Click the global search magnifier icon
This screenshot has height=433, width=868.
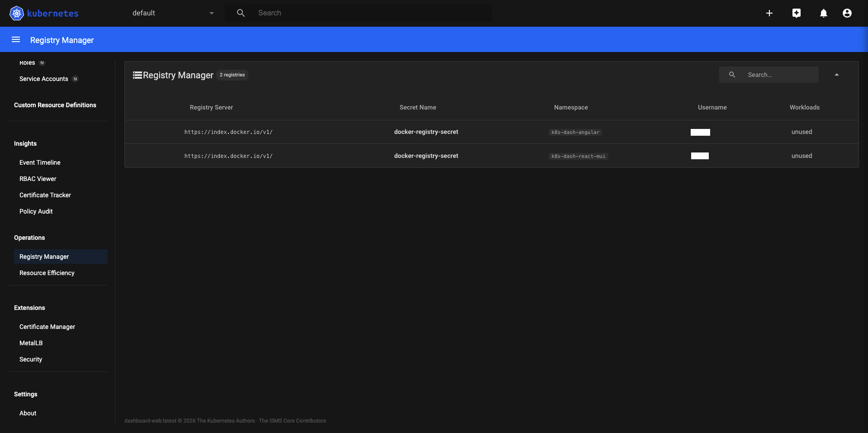coord(241,13)
